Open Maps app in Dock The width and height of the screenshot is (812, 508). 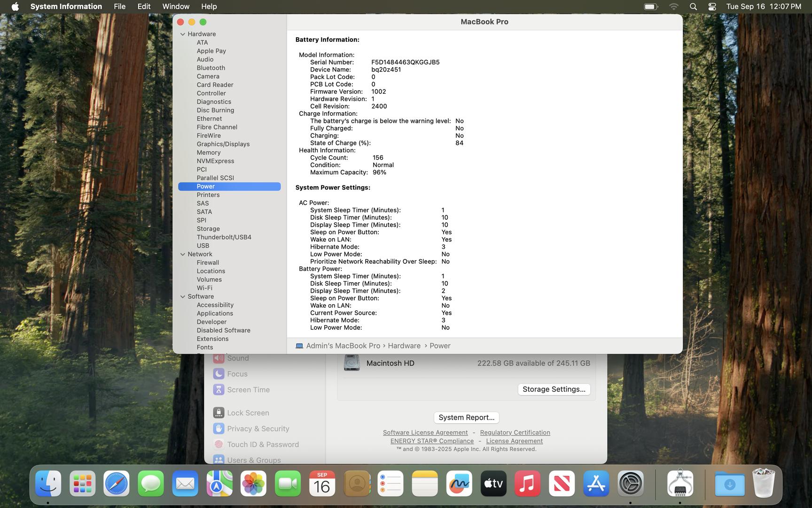click(219, 484)
